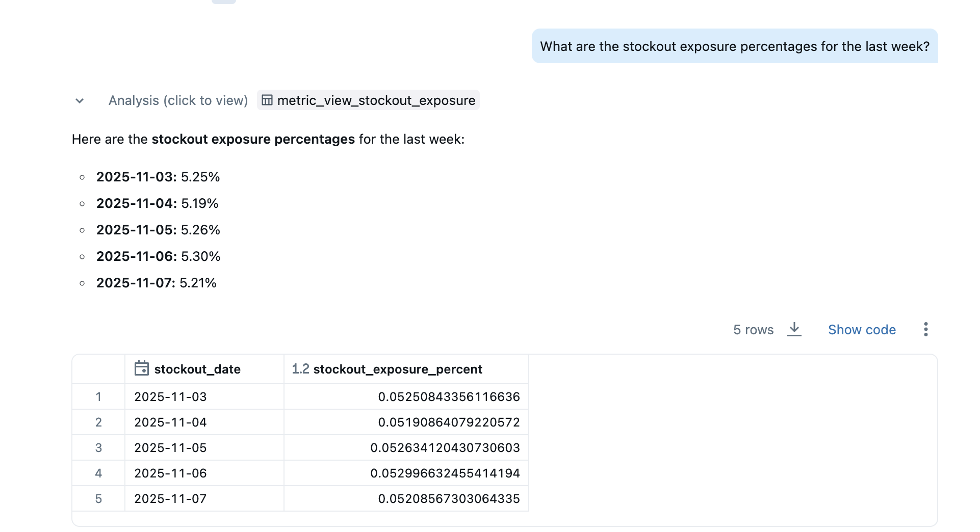Select row number 3 in the table
980x532 pixels.
coord(98,447)
